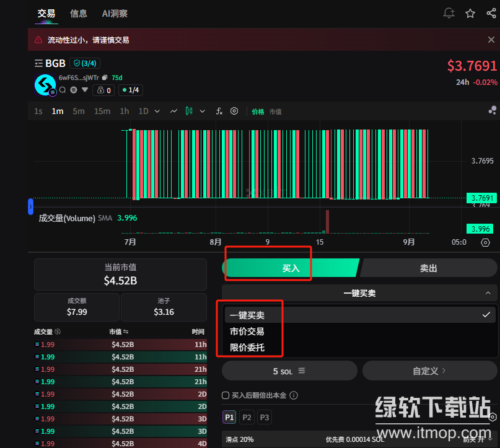Expand the 1D timeframe dropdown arrow
500x448 pixels.
click(157, 112)
